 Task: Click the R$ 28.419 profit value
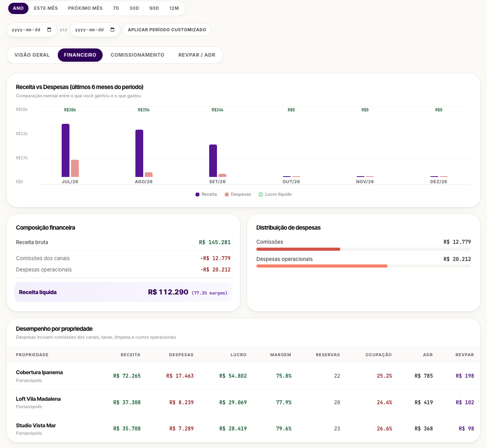click(x=233, y=428)
